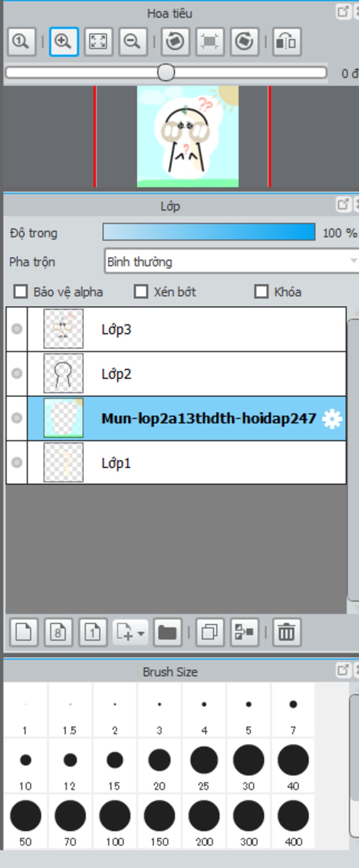
Task: Tick the Xén bớt clipping checkbox
Action: [x=141, y=292]
